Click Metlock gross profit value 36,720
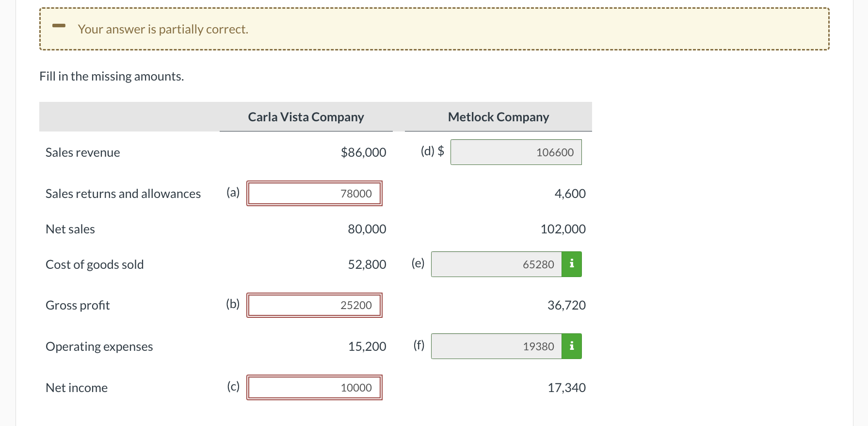This screenshot has height=426, width=868. point(566,305)
